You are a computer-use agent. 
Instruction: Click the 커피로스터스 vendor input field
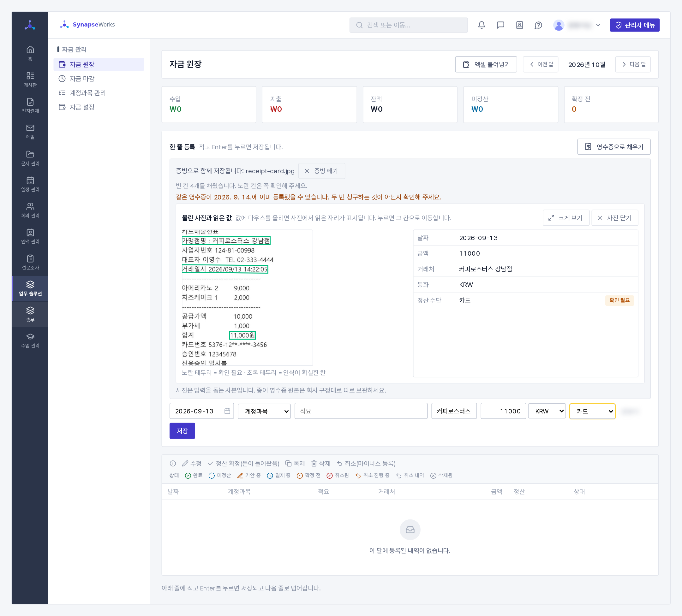454,411
